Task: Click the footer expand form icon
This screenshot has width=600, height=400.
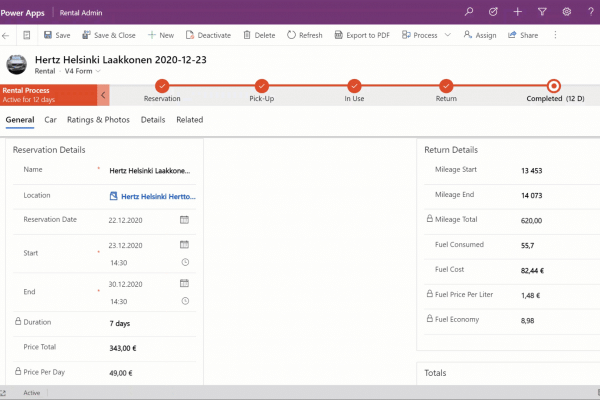Action: pyautogui.click(x=3, y=393)
